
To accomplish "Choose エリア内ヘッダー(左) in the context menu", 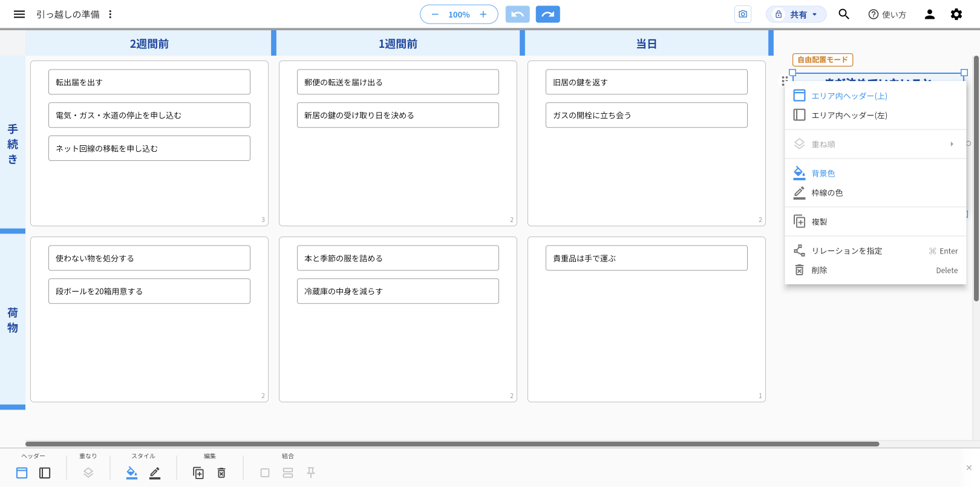I will coord(875,115).
